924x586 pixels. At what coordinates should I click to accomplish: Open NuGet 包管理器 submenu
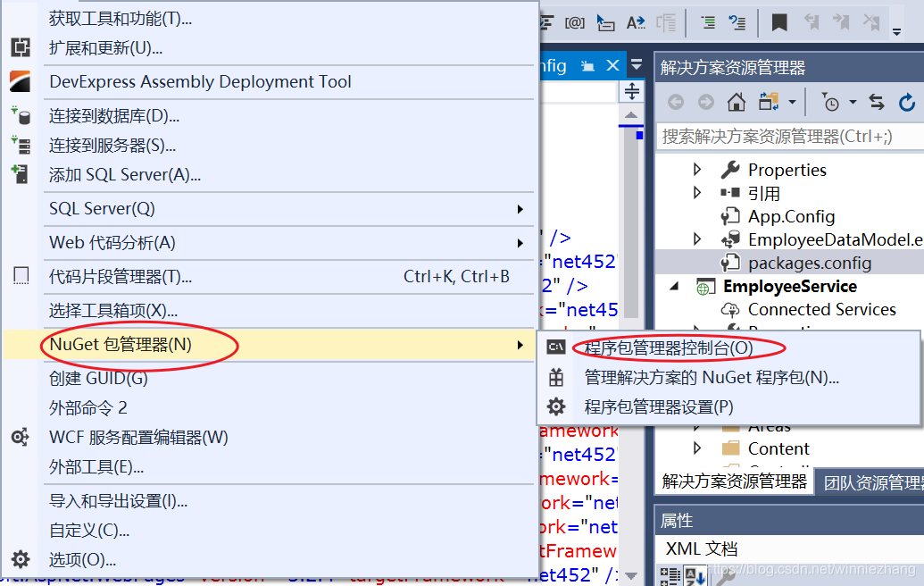268,345
